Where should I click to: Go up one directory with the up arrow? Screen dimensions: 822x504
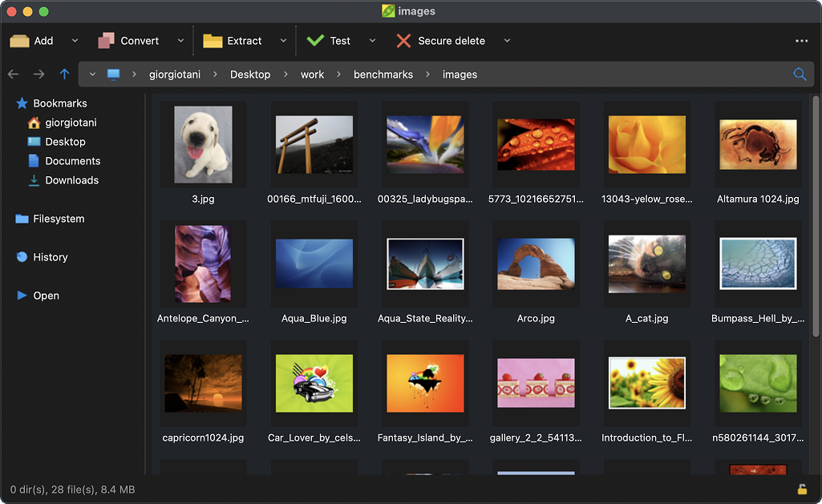point(64,74)
